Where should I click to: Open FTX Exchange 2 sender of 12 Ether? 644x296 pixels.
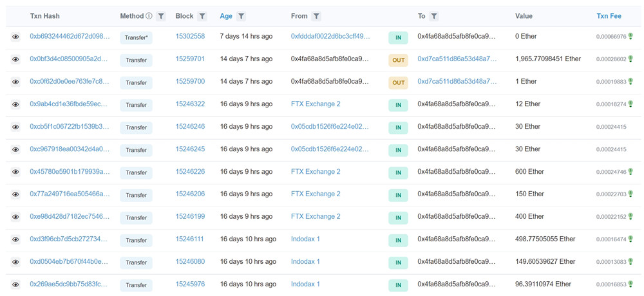coord(316,104)
